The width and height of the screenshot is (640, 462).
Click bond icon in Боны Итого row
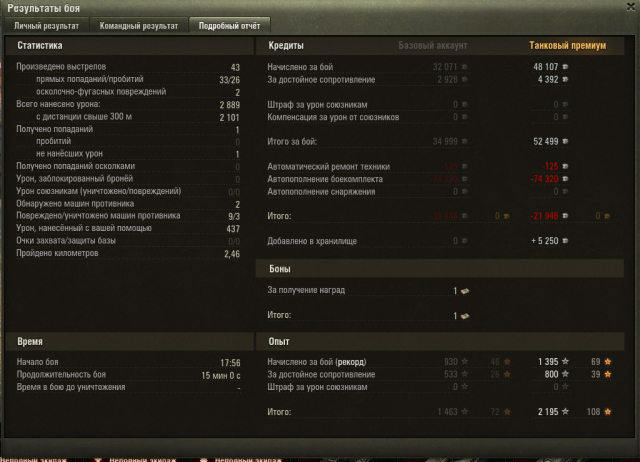pos(465,316)
